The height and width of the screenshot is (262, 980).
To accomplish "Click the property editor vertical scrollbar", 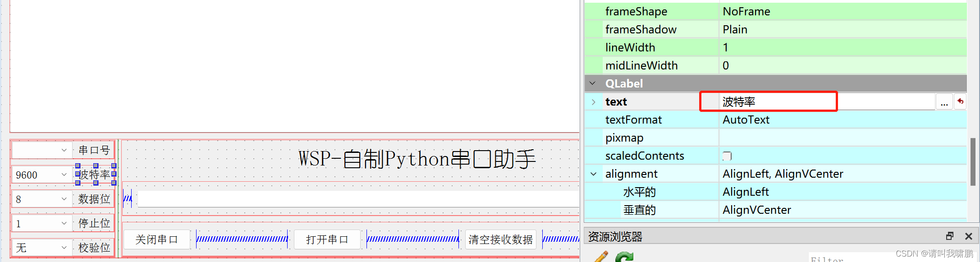I will 973,161.
